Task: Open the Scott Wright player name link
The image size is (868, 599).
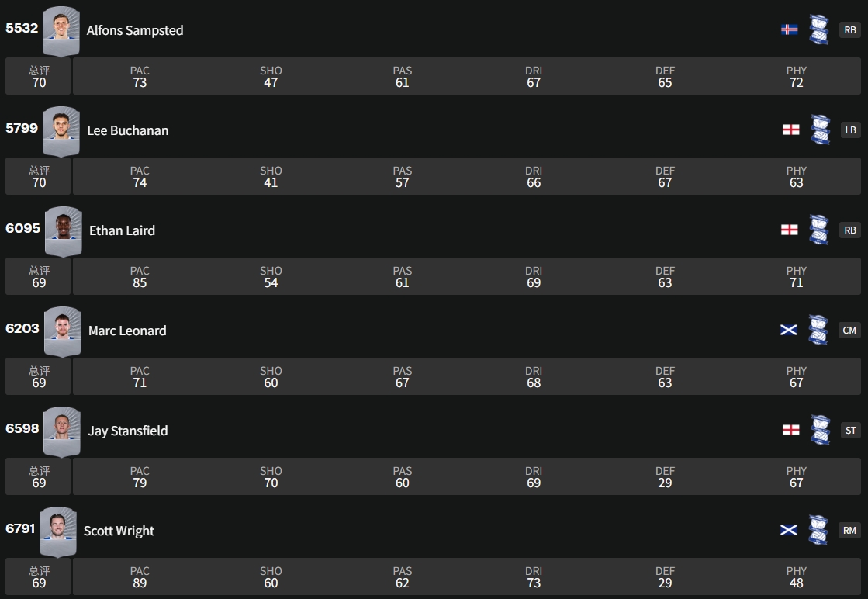Action: tap(119, 531)
